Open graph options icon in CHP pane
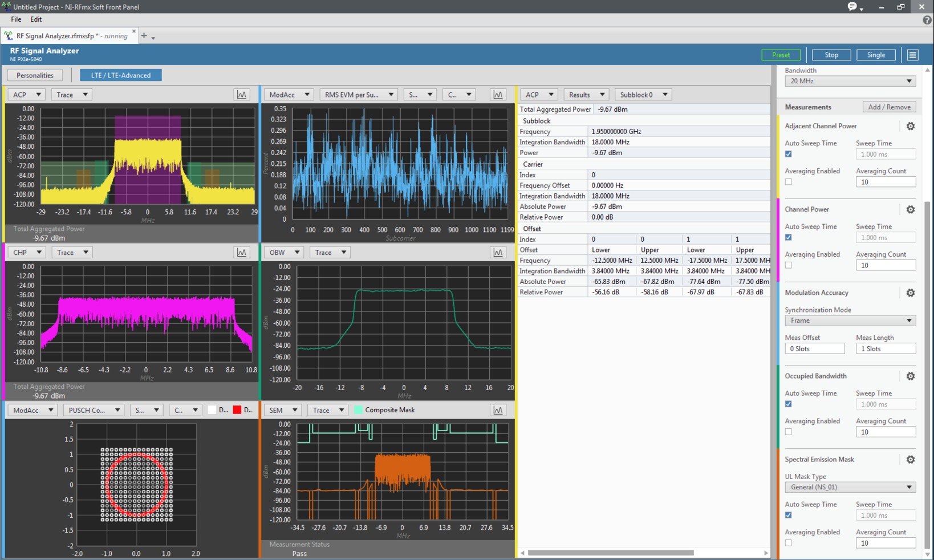934x560 pixels. (242, 252)
